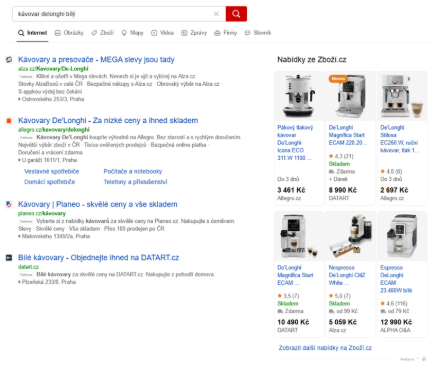Click the 'Nabídky ze Zboží.cz' heading
The image size is (438, 369).
[312, 60]
